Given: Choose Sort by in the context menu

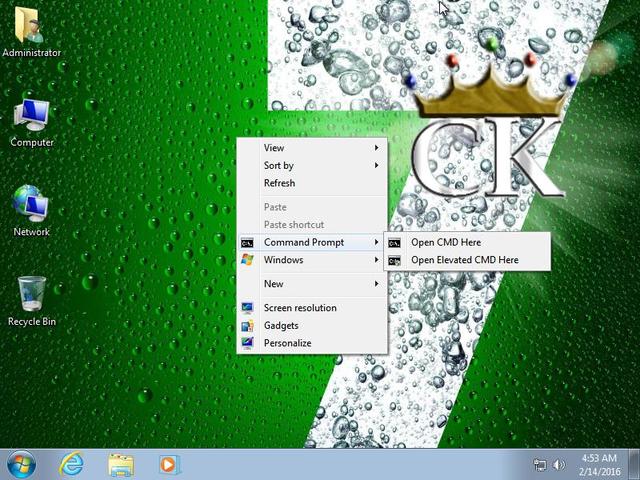Looking at the screenshot, I should (x=312, y=165).
